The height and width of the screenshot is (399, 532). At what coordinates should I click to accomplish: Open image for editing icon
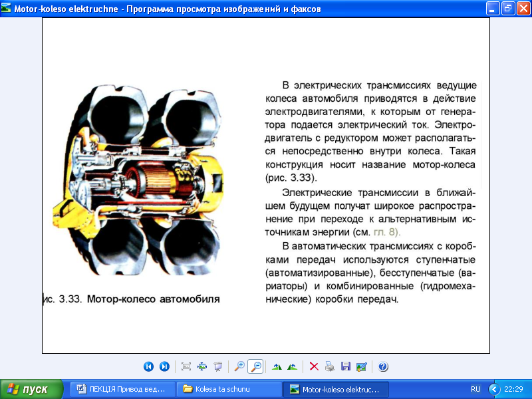pos(362,366)
